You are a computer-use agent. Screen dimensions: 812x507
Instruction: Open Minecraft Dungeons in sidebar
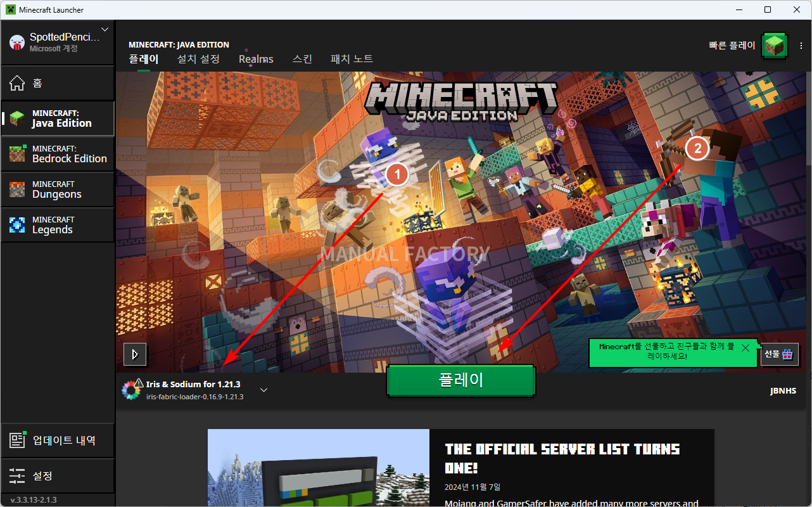point(58,189)
